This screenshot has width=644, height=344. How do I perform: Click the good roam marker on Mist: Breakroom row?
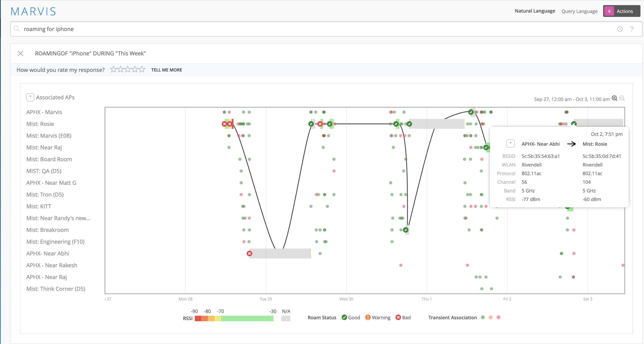click(x=406, y=230)
